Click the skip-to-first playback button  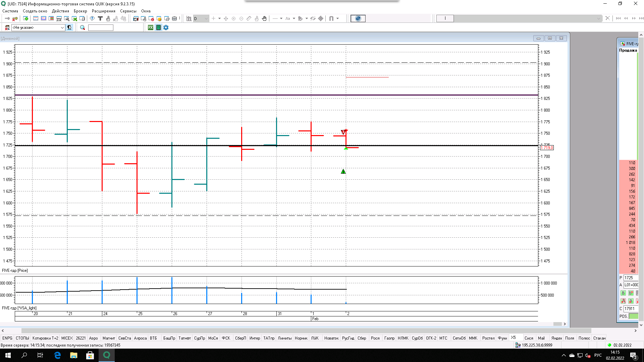tap(618, 18)
